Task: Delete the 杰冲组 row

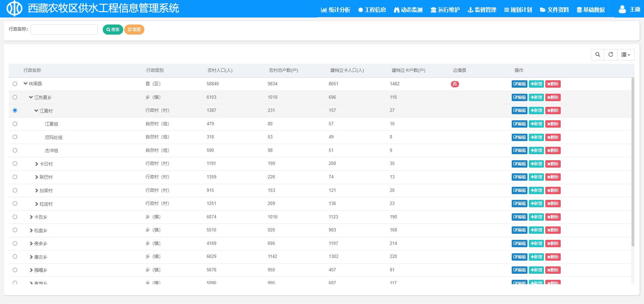Action: click(x=553, y=150)
